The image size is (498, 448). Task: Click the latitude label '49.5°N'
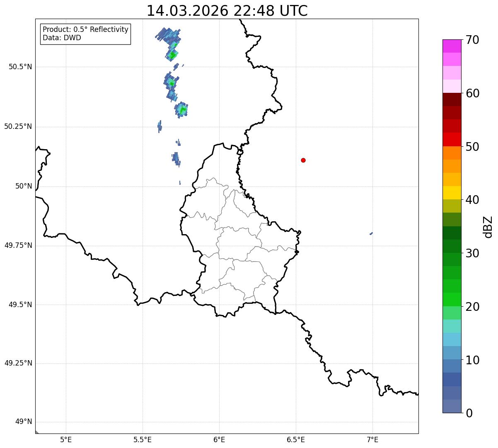click(20, 305)
